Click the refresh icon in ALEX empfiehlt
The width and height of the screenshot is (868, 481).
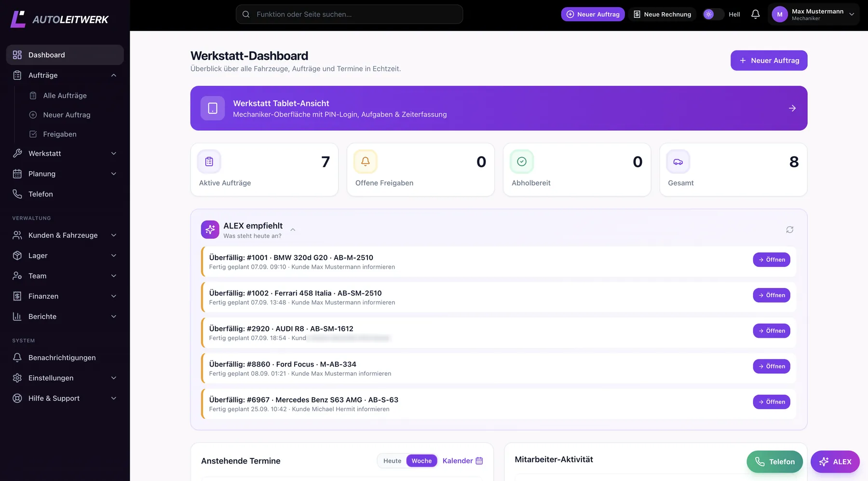789,230
